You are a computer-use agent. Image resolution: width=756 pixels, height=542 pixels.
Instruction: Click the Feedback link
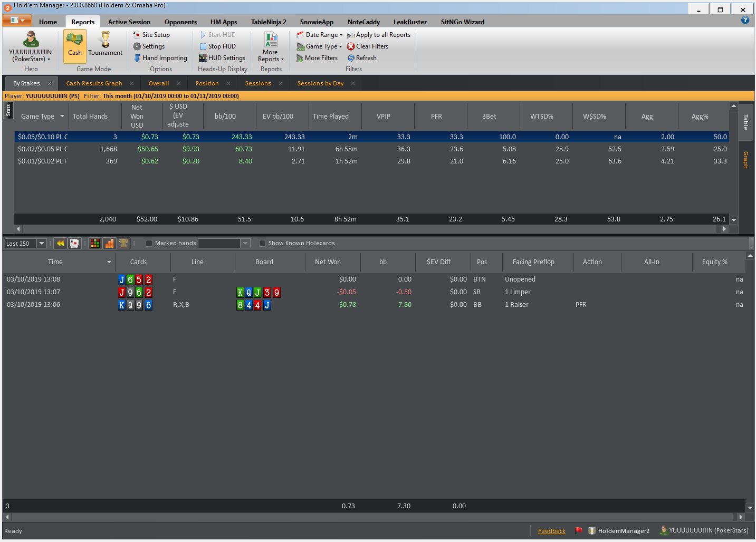pyautogui.click(x=551, y=531)
